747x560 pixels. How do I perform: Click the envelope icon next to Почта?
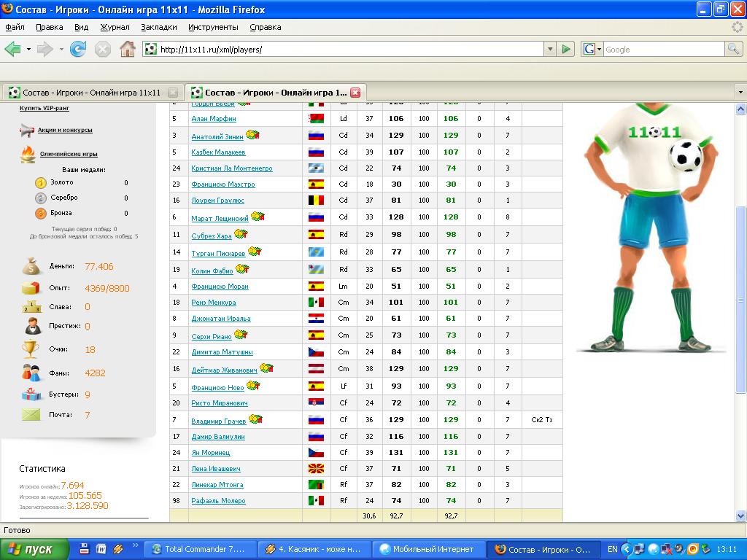tap(31, 415)
